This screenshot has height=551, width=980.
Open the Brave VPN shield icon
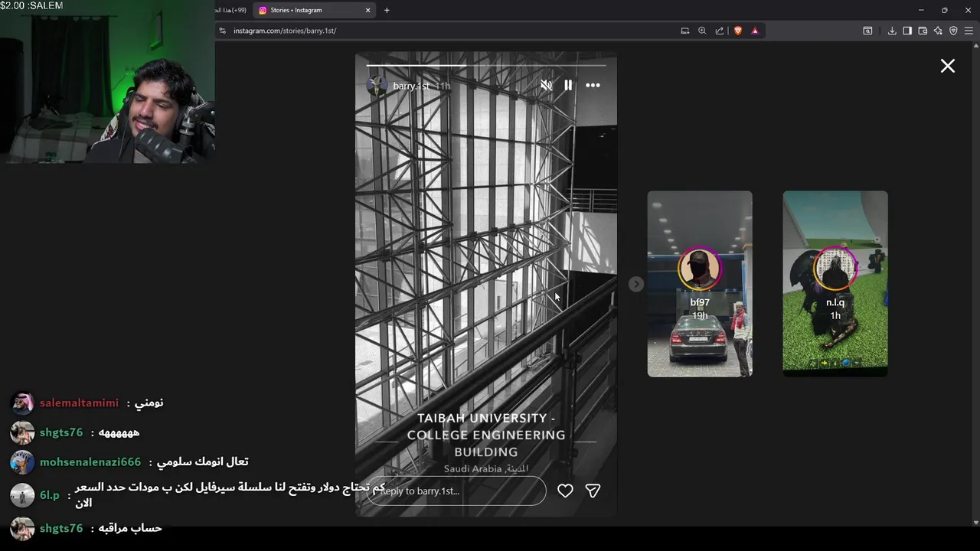click(x=953, y=31)
